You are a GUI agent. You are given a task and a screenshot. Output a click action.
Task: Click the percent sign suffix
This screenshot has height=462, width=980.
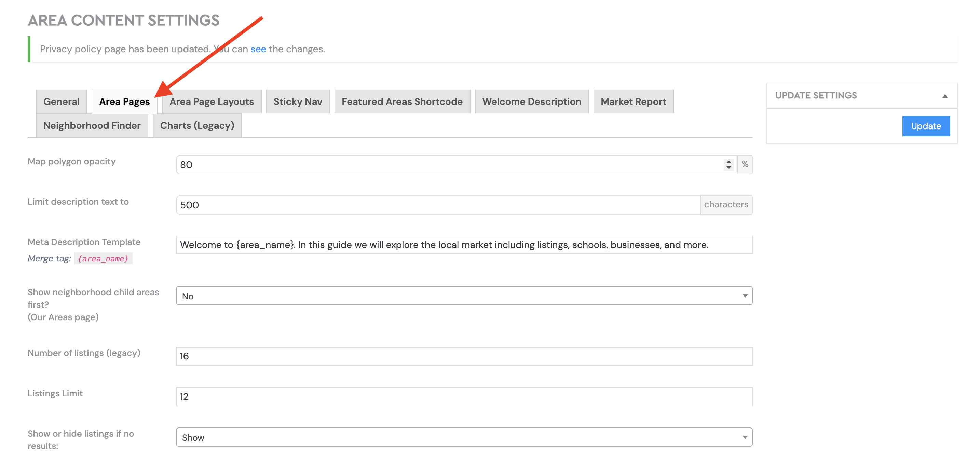745,164
